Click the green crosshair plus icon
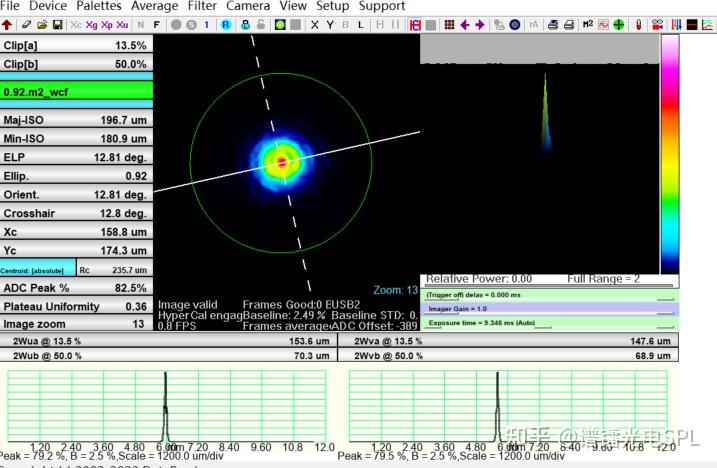The width and height of the screenshot is (717, 468). click(x=619, y=24)
